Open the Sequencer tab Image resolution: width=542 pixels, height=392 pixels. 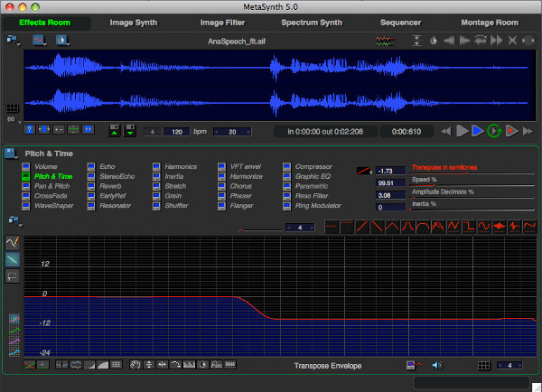[400, 23]
